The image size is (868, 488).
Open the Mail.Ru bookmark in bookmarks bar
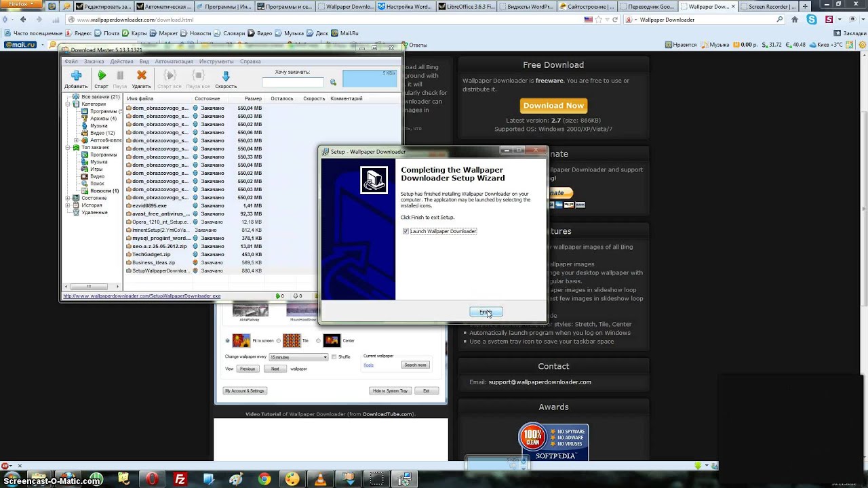pos(345,33)
